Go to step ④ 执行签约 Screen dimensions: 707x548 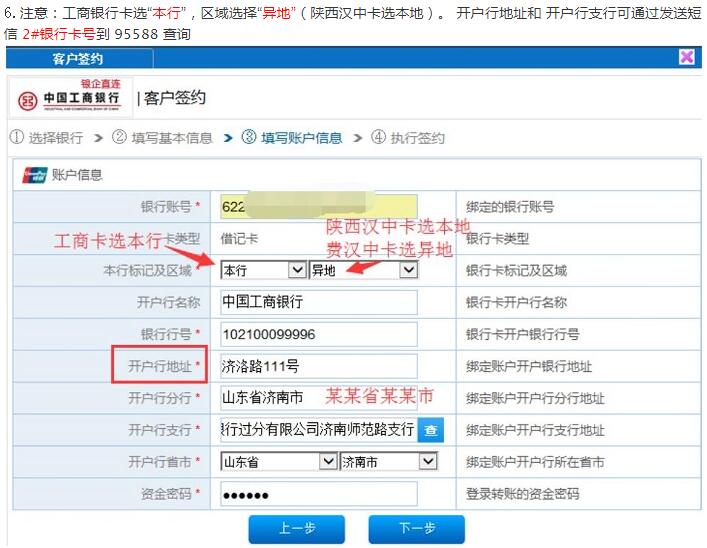408,138
